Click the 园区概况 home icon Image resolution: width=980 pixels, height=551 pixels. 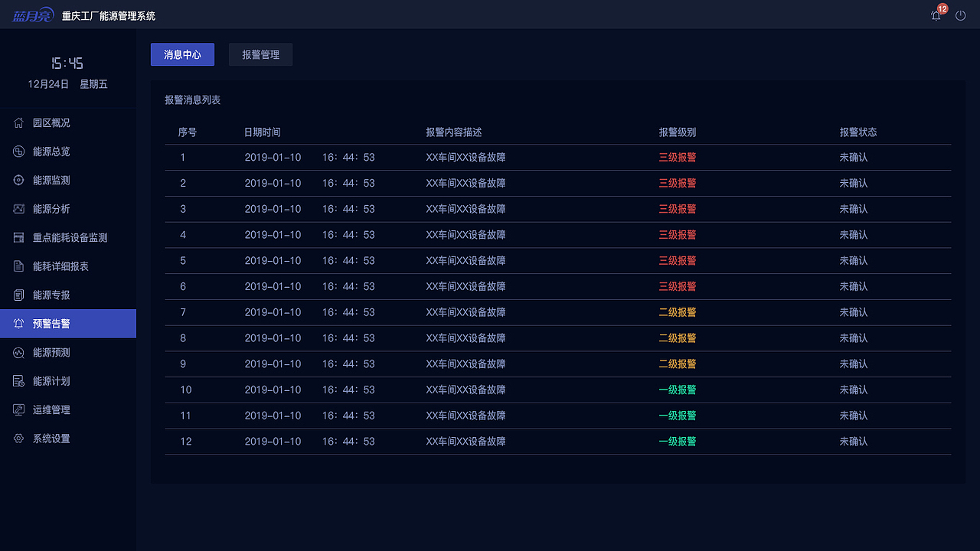19,122
